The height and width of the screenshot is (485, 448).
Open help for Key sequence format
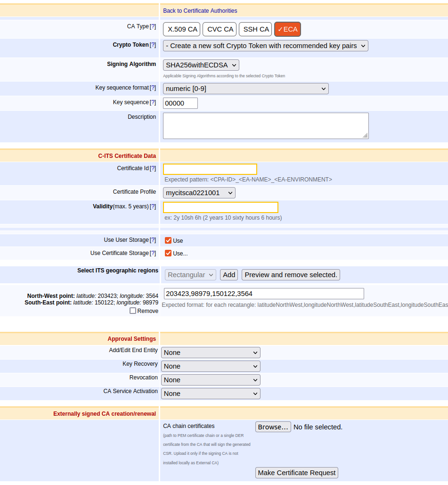pos(154,87)
